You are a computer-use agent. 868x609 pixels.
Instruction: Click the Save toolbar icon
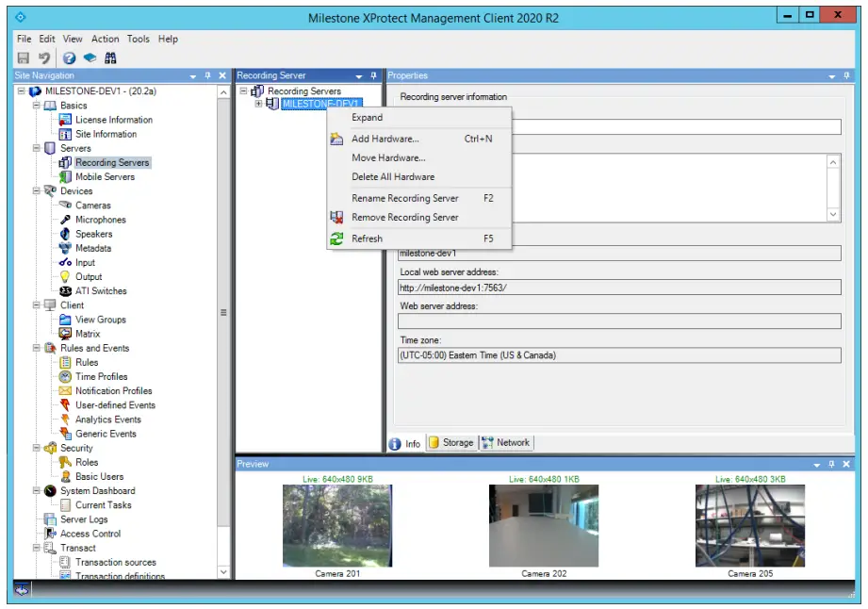pyautogui.click(x=24, y=58)
